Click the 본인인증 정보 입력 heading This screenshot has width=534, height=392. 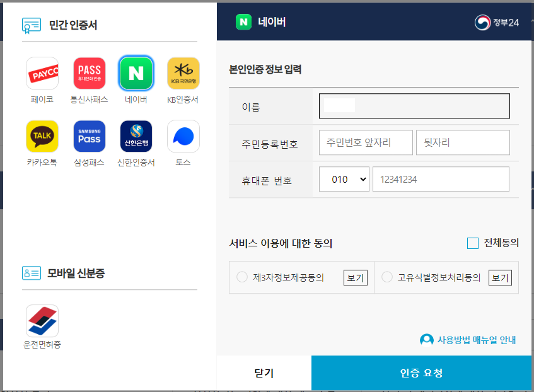pos(265,69)
